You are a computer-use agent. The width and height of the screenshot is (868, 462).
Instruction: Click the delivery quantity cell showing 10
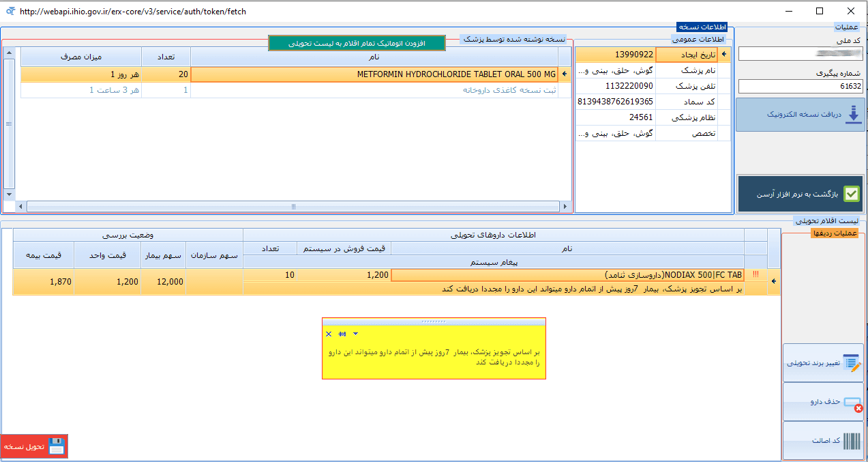(x=270, y=275)
